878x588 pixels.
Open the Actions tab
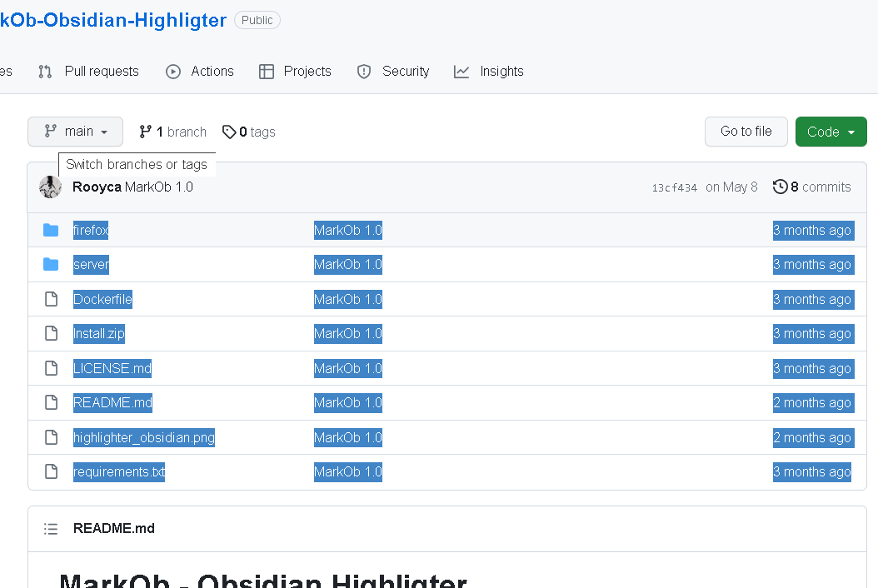tap(200, 71)
